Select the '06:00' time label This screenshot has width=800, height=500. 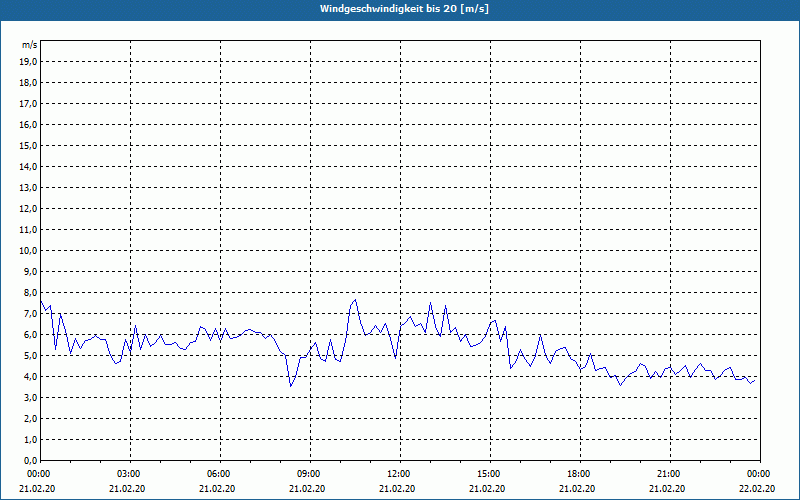coord(220,474)
